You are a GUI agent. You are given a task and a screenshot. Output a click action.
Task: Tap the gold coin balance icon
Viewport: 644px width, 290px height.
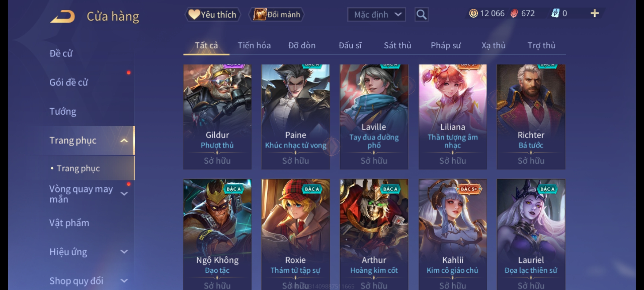[473, 13]
